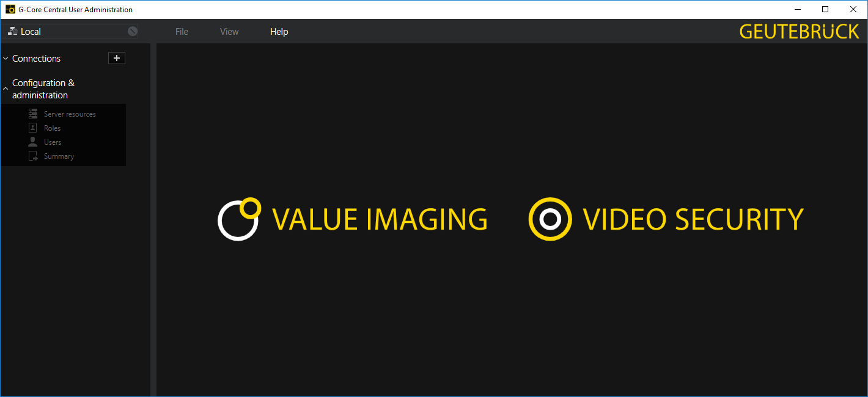Click the Server resources icon
Screen dimensions: 868x397
pyautogui.click(x=33, y=114)
